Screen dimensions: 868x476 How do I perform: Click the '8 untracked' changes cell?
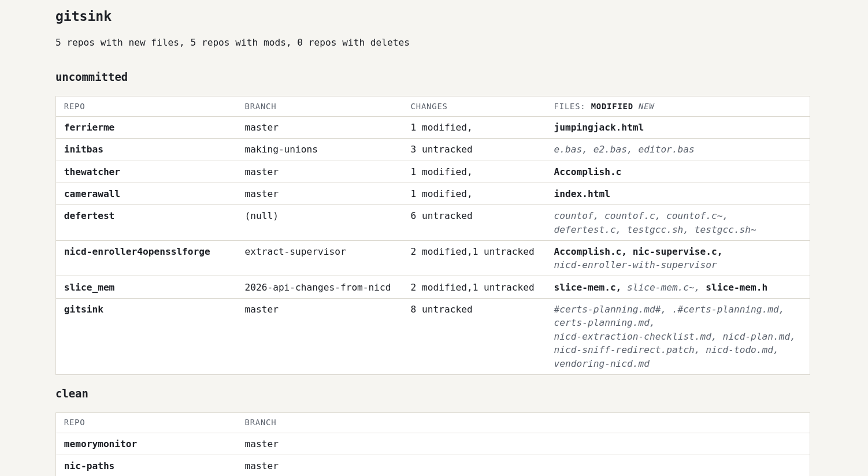442,309
